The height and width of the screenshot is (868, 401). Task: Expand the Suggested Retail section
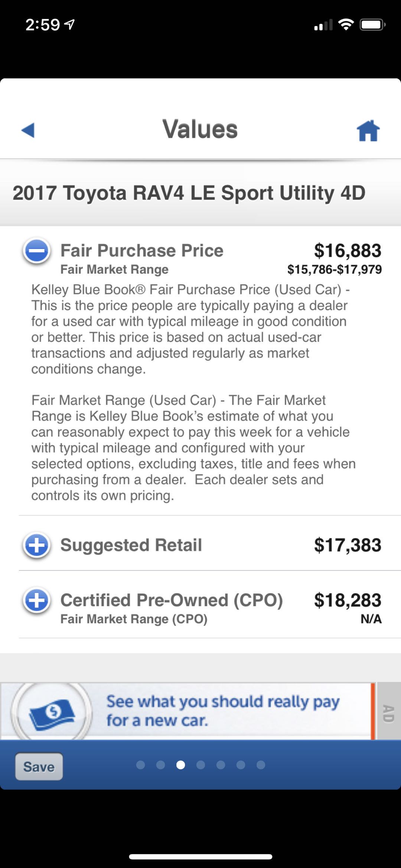click(x=36, y=545)
